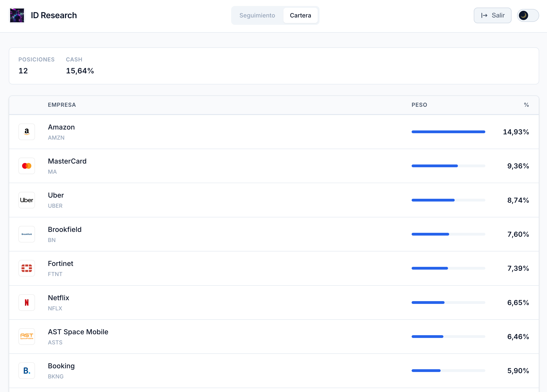Click the Fortinet logo icon
Image resolution: width=547 pixels, height=392 pixels.
pyautogui.click(x=27, y=268)
